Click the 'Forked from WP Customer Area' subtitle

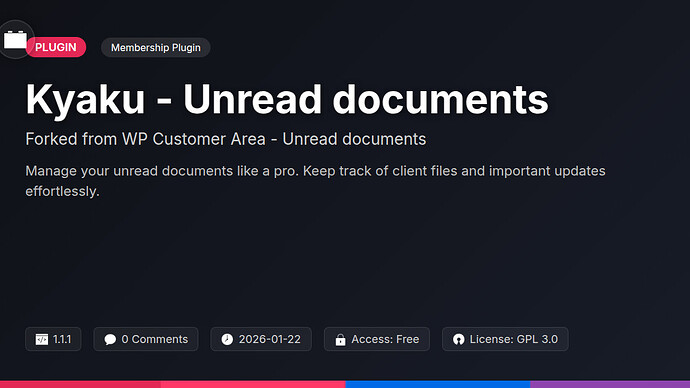pos(226,139)
